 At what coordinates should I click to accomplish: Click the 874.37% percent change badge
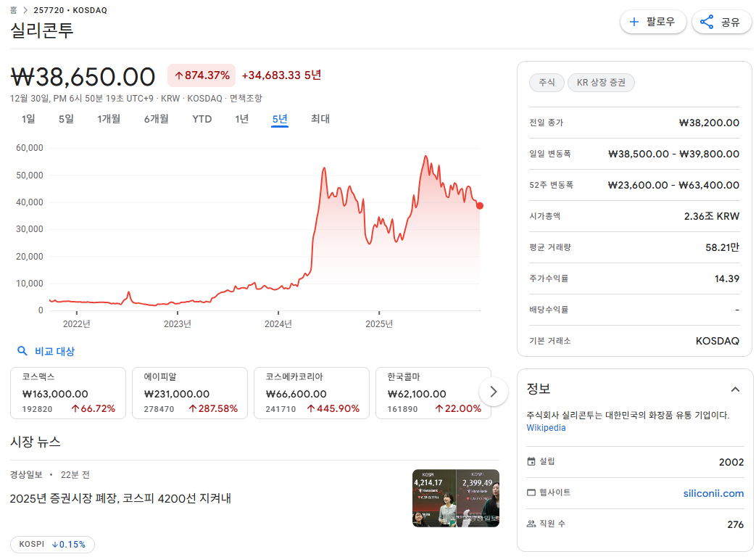[x=202, y=75]
